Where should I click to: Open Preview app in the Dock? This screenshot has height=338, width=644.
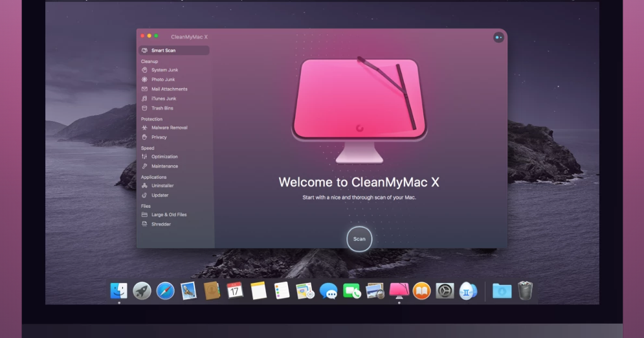pyautogui.click(x=375, y=291)
